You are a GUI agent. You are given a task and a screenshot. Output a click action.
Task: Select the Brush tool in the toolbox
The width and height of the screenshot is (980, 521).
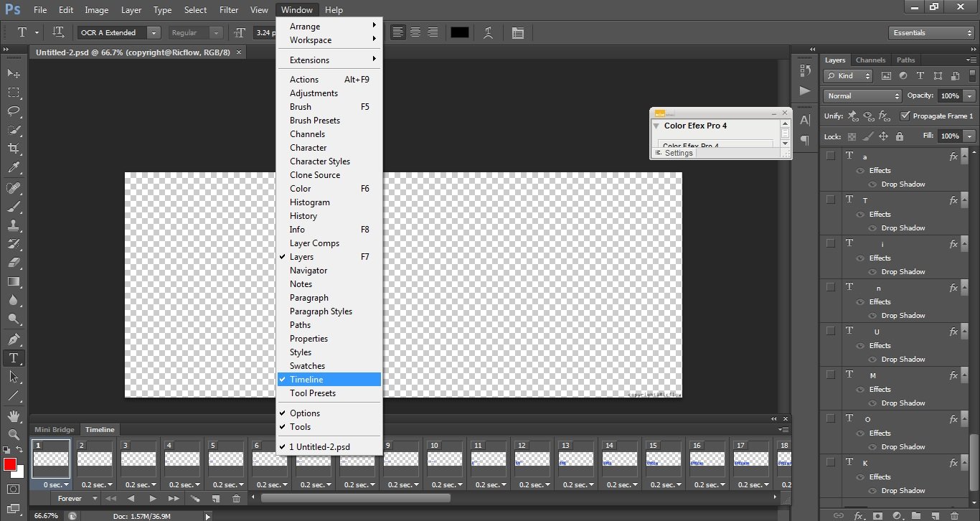pyautogui.click(x=14, y=207)
